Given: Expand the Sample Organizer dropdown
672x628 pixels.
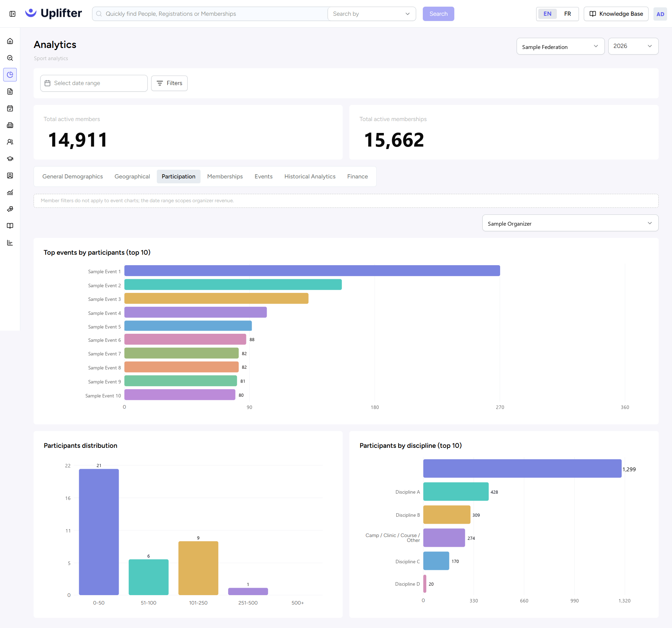Looking at the screenshot, I should (x=570, y=223).
